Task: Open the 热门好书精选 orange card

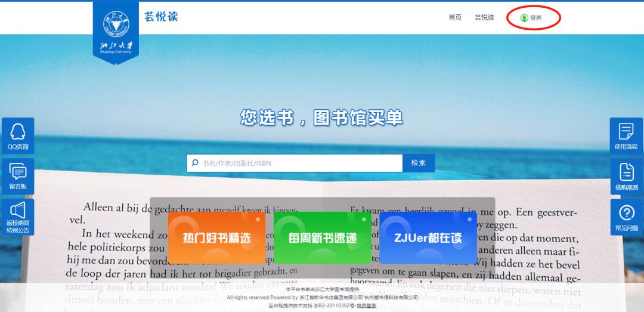Action: click(216, 237)
